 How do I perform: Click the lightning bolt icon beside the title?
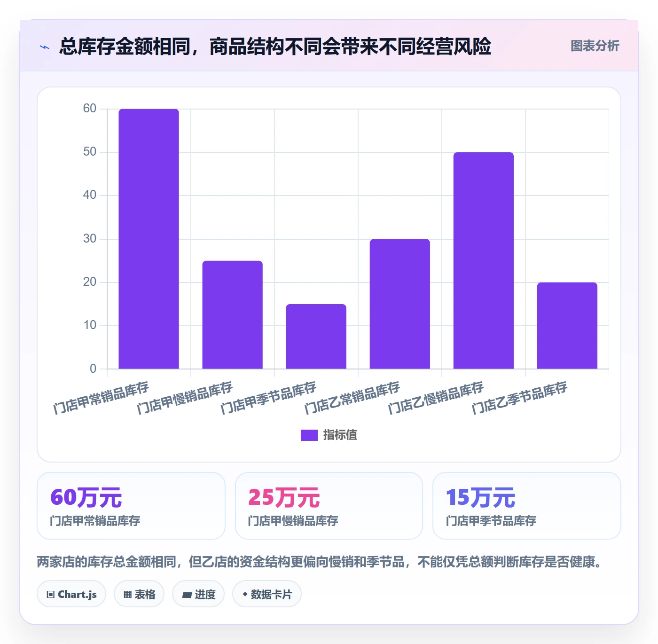pyautogui.click(x=45, y=47)
